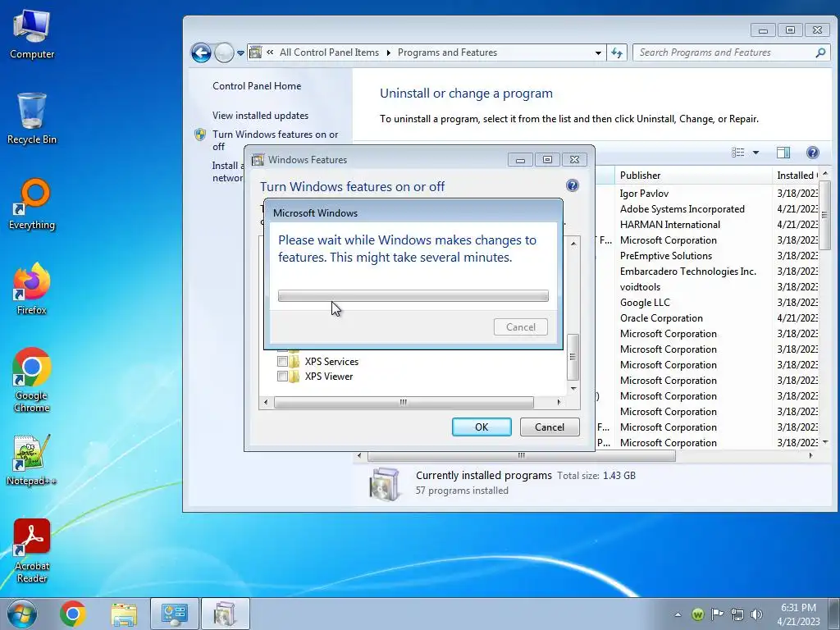This screenshot has width=840, height=630.
Task: Tick the XPS Services checkbox
Action: (282, 362)
